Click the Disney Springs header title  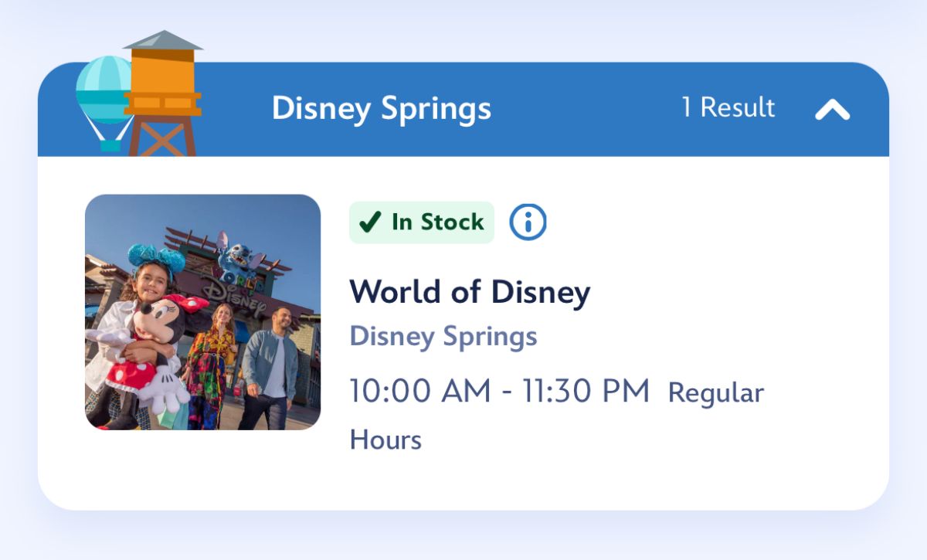pyautogui.click(x=382, y=109)
